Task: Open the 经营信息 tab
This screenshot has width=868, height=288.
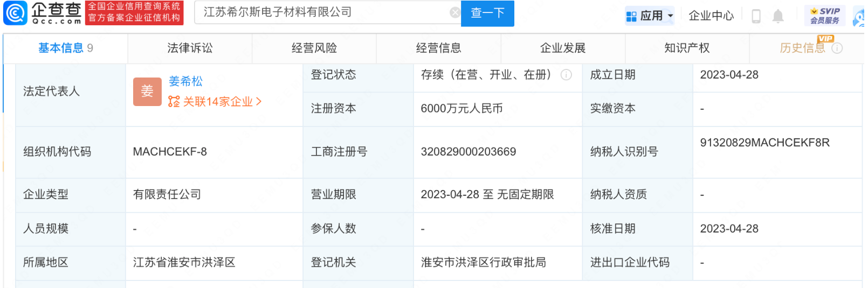Action: tap(439, 48)
